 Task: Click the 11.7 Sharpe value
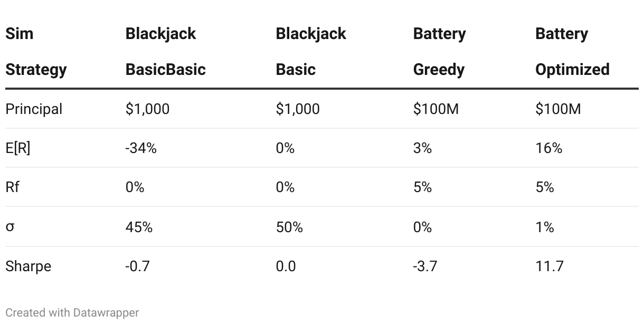pyautogui.click(x=550, y=266)
